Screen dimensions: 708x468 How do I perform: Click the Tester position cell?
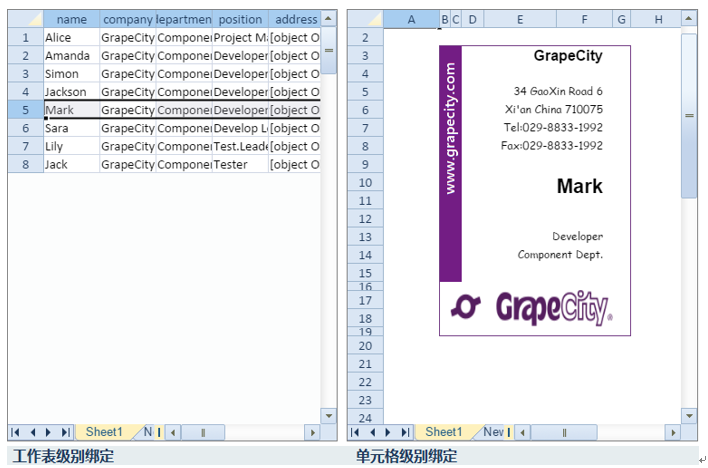pyautogui.click(x=240, y=164)
